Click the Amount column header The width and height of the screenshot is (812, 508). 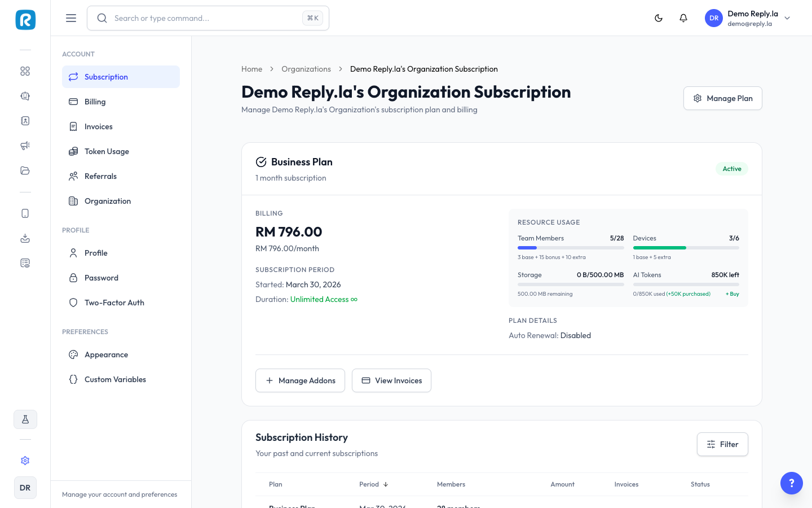(562, 484)
